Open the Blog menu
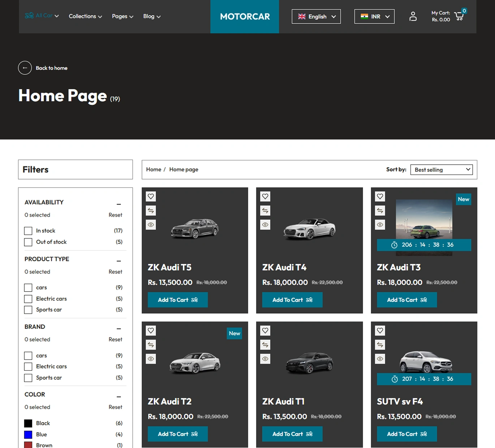This screenshot has width=495, height=448. [x=152, y=16]
